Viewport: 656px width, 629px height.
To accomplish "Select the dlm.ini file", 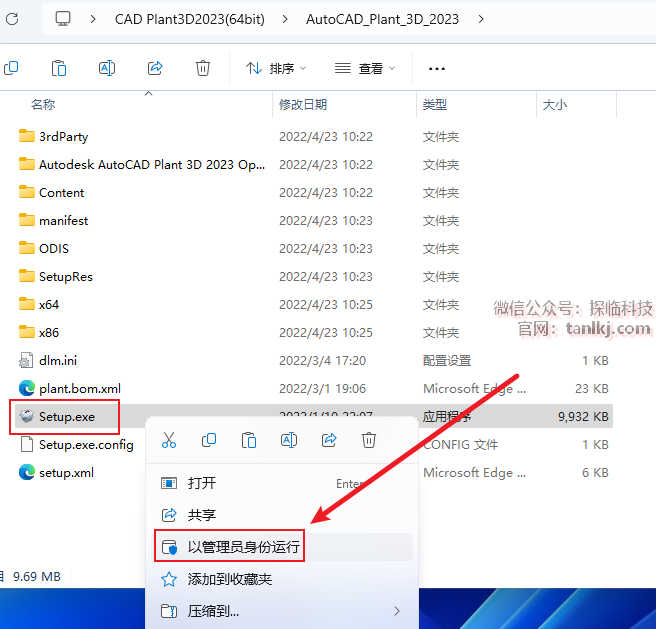I will (x=58, y=361).
